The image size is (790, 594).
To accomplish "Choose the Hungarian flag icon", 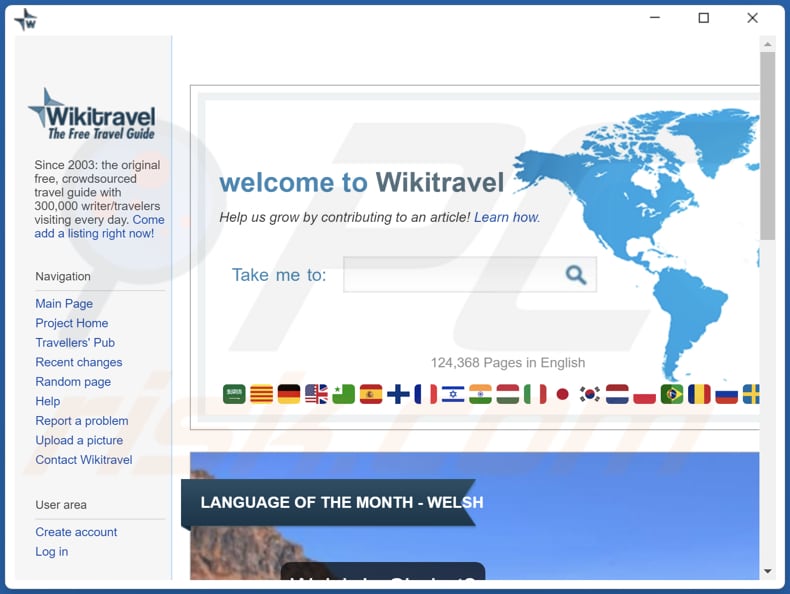I will [x=507, y=394].
